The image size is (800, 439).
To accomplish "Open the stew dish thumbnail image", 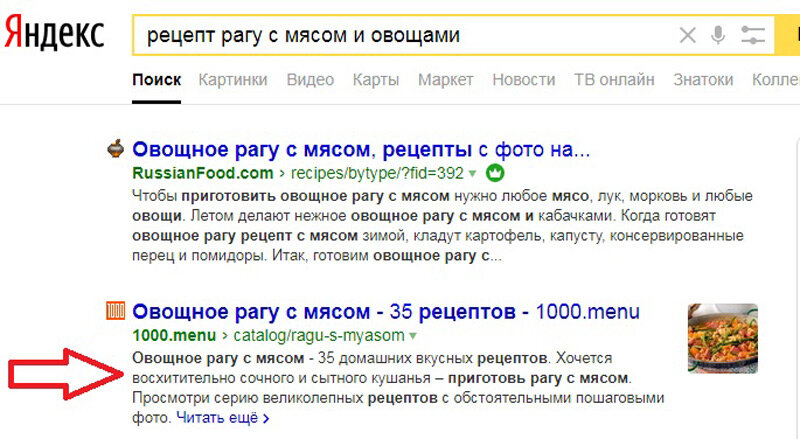I will click(x=722, y=338).
